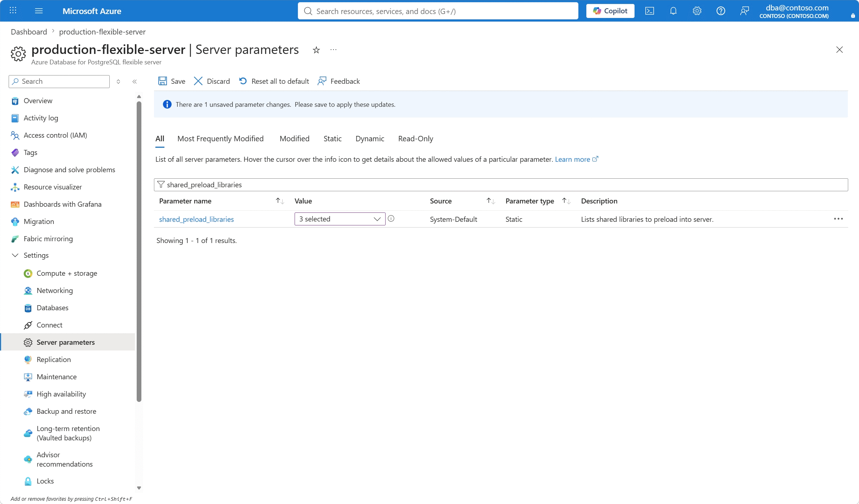This screenshot has height=504, width=859.
Task: Click production-flexible-server breadcrumb
Action: tap(102, 32)
